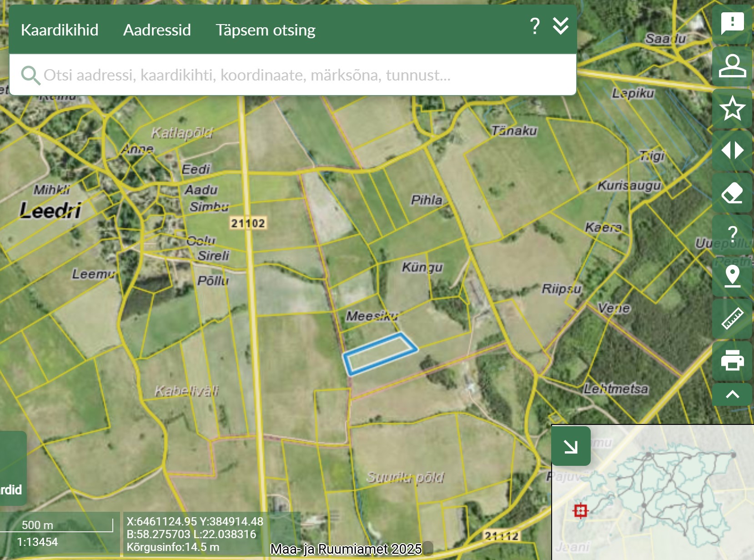Image resolution: width=754 pixels, height=560 pixels.
Task: Select the ruler measurement tool
Action: (732, 318)
